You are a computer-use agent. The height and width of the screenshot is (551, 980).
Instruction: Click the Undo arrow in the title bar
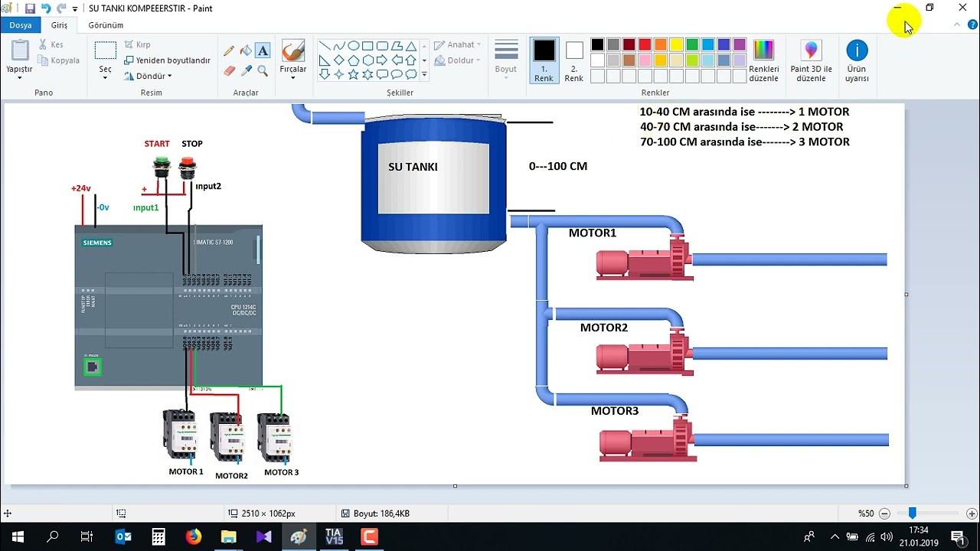click(x=45, y=8)
